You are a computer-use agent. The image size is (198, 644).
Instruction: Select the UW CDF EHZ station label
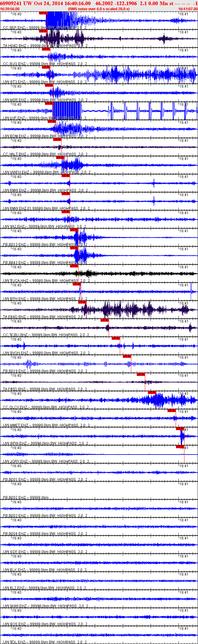[45, 552]
